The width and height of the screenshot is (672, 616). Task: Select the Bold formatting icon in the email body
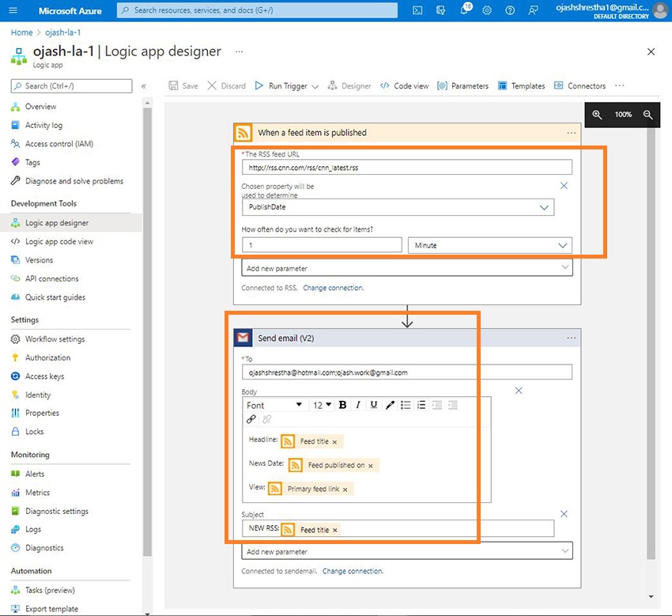(342, 404)
